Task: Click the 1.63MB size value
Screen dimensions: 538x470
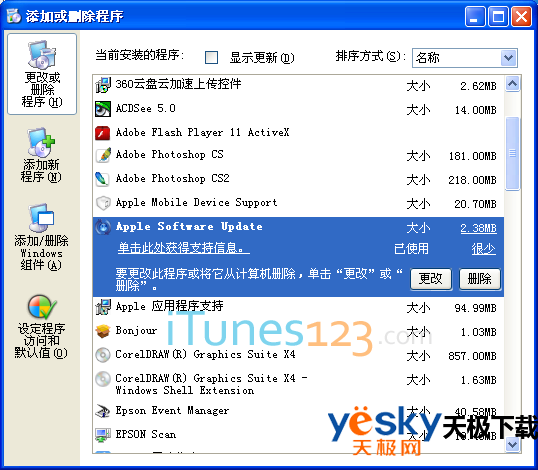Action: 478,380
